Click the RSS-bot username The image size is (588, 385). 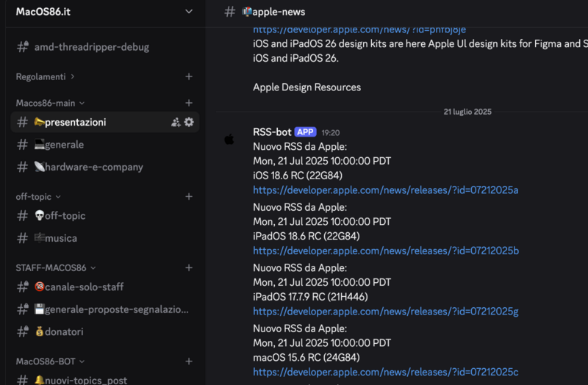point(272,132)
